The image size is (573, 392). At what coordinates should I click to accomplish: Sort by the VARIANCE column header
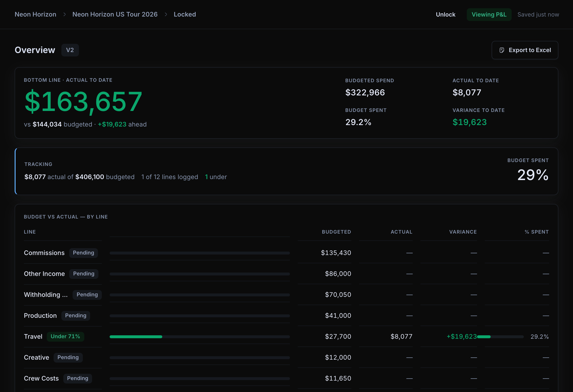click(x=463, y=232)
